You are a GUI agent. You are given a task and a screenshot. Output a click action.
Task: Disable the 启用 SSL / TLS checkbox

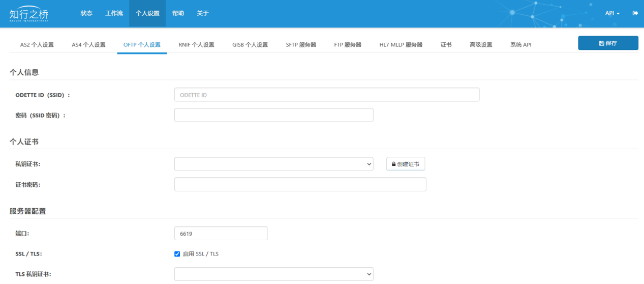point(177,254)
